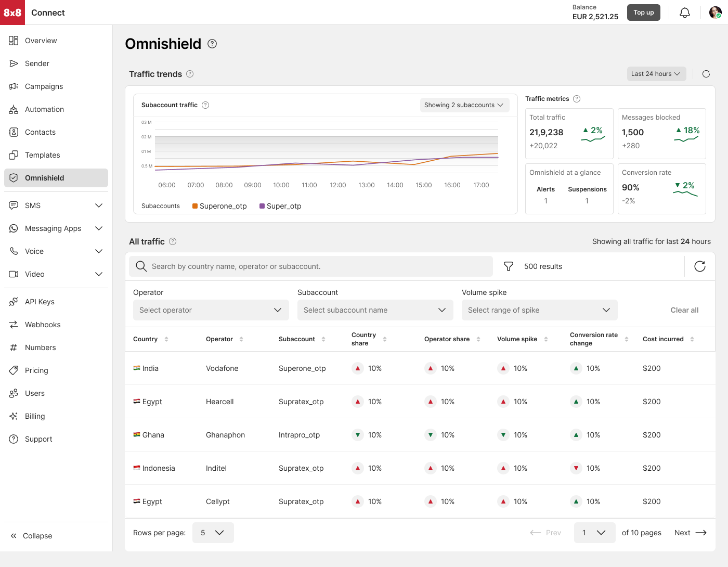Collapse the sidebar
Image resolution: width=728 pixels, height=567 pixels.
[31, 536]
